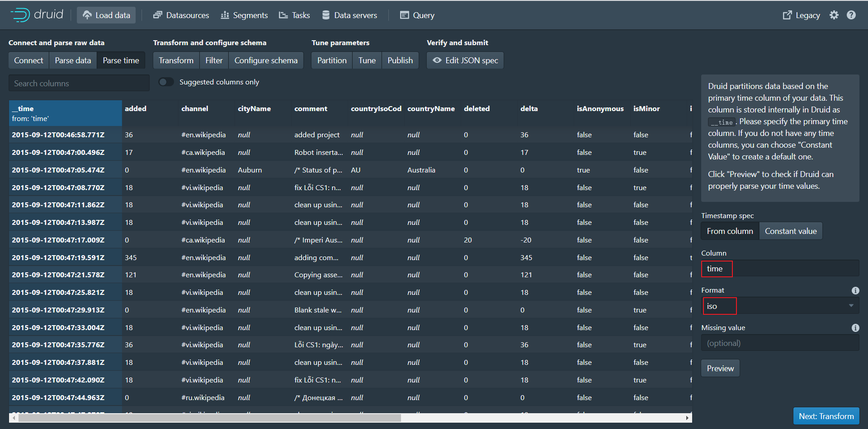Click the Column input containing time
The image size is (868, 429).
[x=780, y=269]
